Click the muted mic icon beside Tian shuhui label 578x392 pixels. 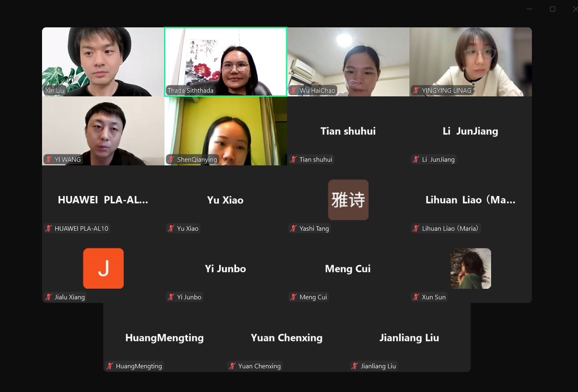click(293, 160)
